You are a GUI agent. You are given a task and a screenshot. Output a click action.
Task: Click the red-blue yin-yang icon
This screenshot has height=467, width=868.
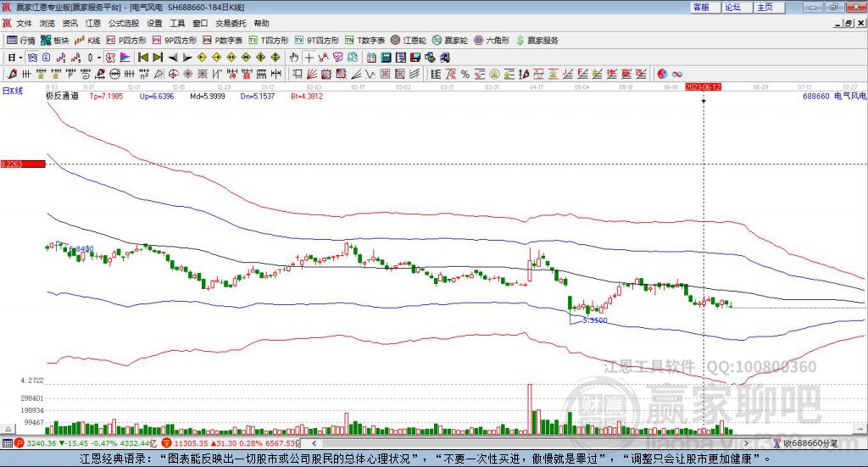[662, 74]
